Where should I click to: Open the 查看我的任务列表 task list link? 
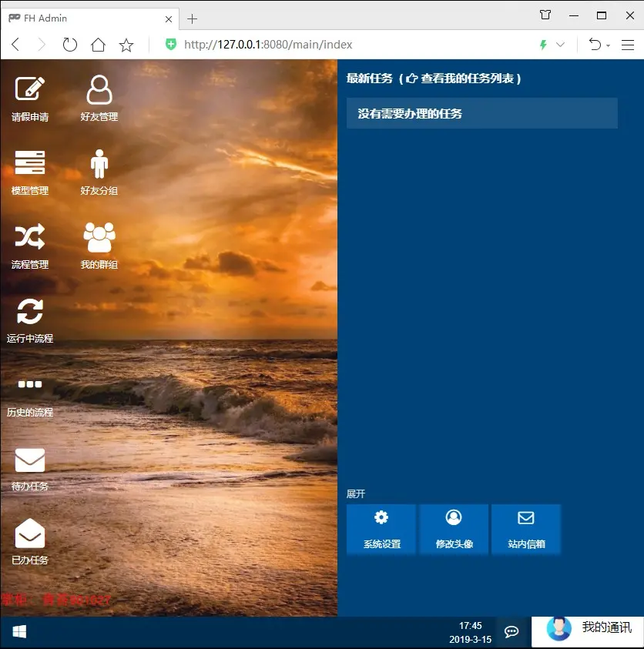tap(463, 79)
